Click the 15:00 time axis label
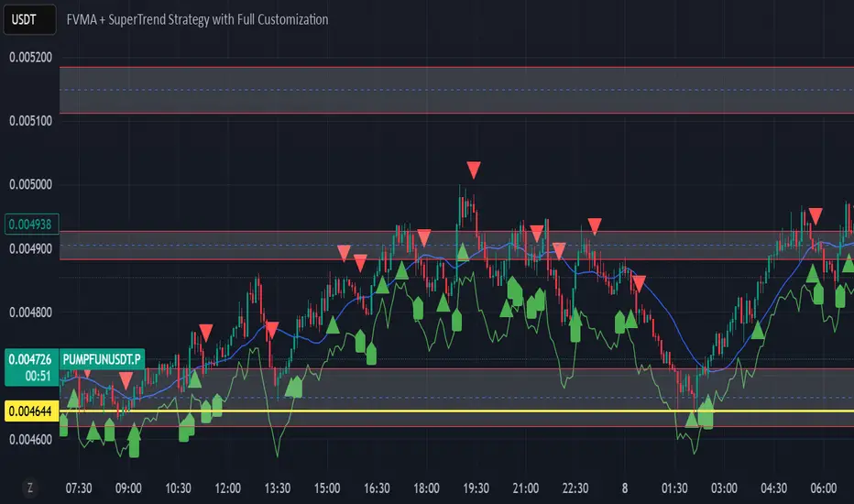Screen dimensions: 854x504 [327, 488]
